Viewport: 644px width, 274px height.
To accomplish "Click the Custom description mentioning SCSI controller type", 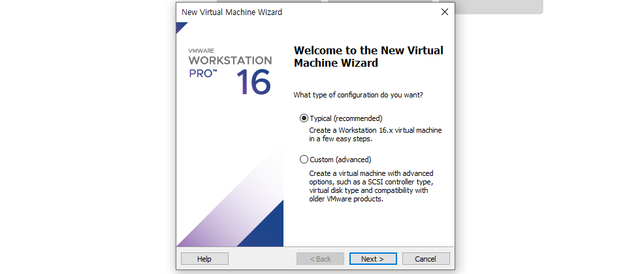I will click(371, 186).
